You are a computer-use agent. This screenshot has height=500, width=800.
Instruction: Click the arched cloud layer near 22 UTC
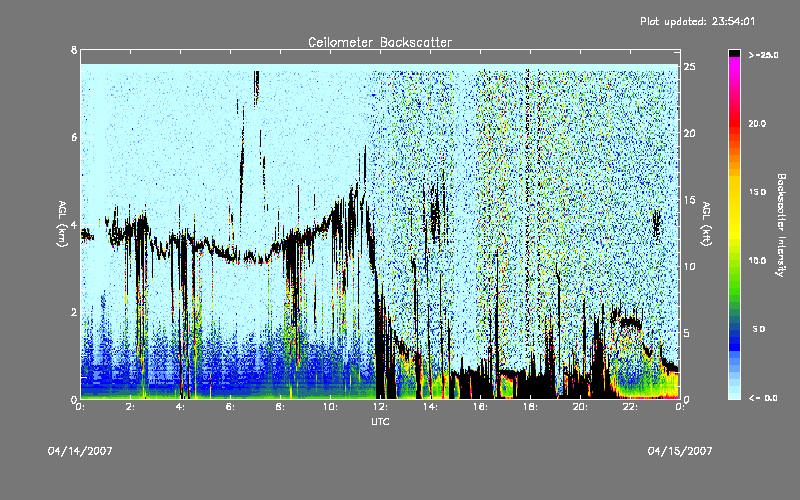[x=629, y=321]
